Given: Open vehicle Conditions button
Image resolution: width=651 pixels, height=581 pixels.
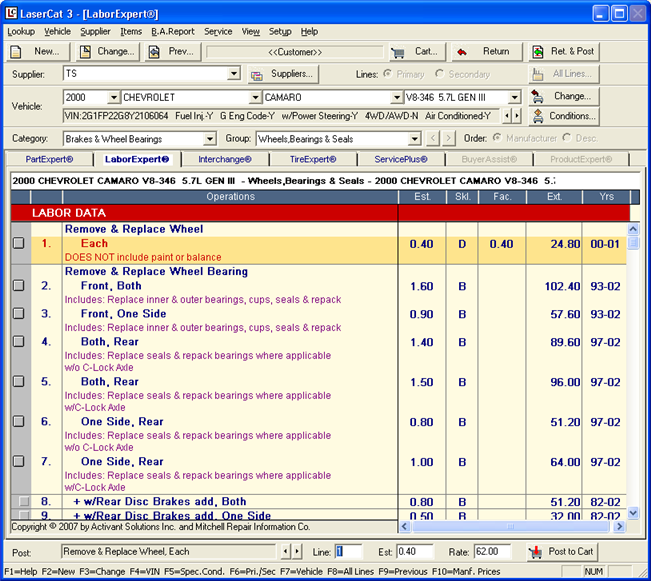Looking at the screenshot, I should [563, 115].
